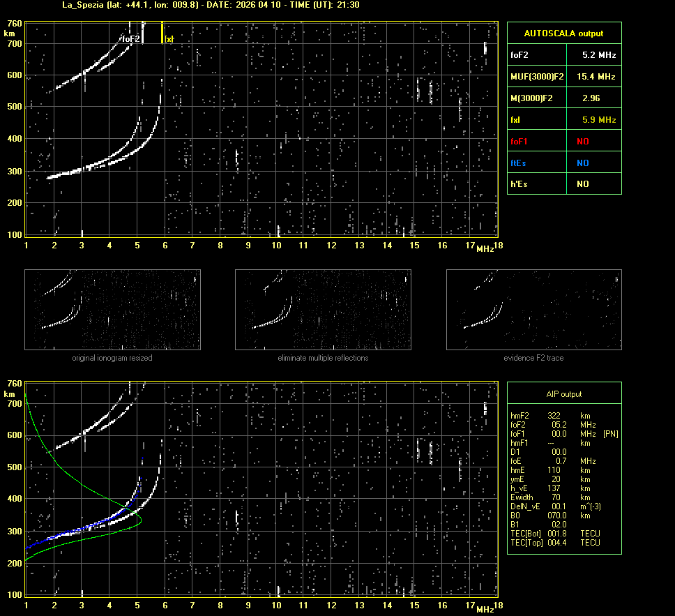
Task: Select the h'Es NO row
Action: coord(563,184)
